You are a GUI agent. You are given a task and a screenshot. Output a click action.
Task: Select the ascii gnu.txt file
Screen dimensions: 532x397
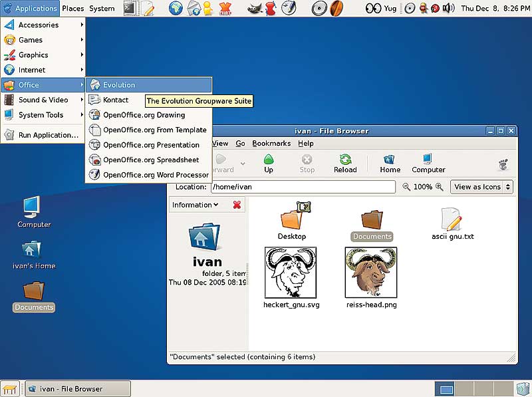tap(452, 224)
